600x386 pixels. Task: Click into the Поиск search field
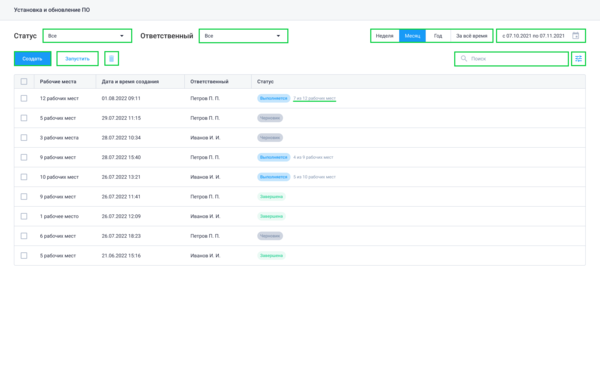pos(511,59)
